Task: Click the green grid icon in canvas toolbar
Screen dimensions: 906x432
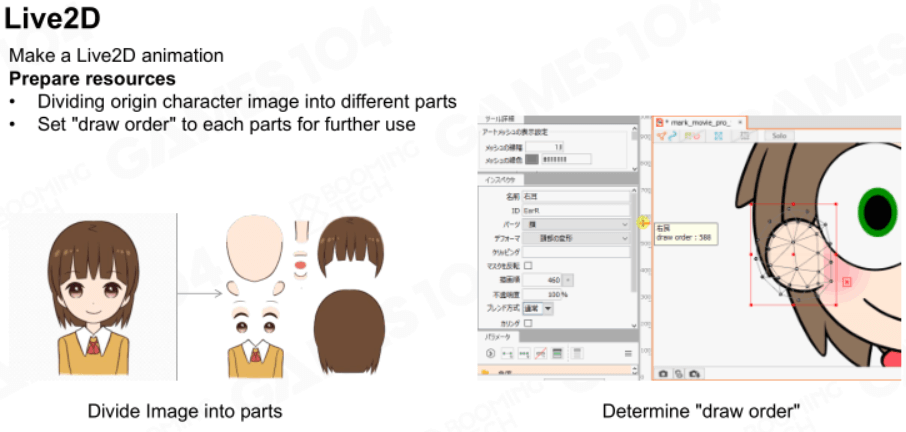Action: [x=687, y=136]
